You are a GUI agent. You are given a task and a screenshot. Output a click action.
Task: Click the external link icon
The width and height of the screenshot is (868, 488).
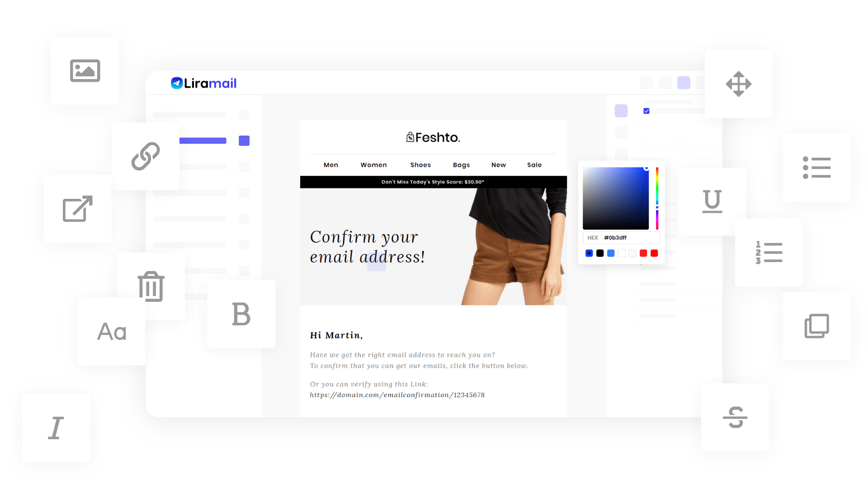(x=76, y=209)
